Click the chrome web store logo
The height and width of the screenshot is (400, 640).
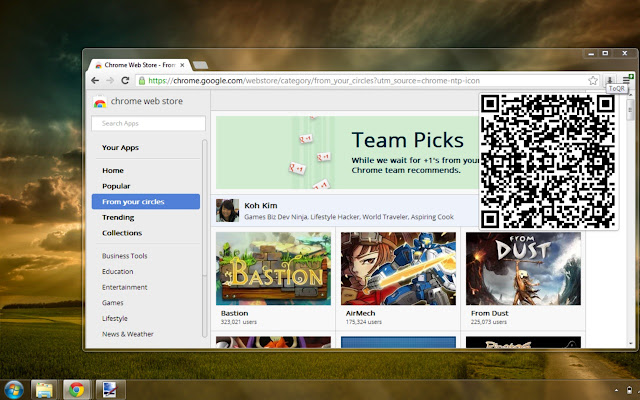138,101
